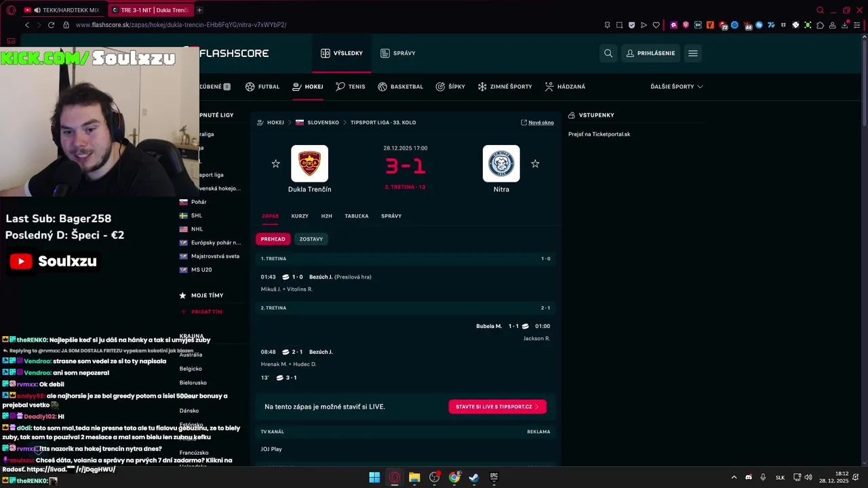The height and width of the screenshot is (488, 868).
Task: Toggle favorite star for Dukla Trenčín
Action: click(x=275, y=163)
